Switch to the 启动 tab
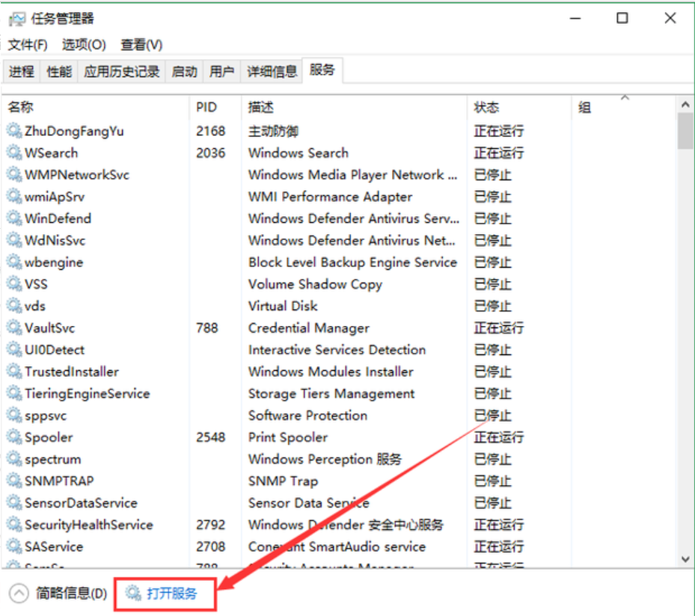 pyautogui.click(x=184, y=72)
